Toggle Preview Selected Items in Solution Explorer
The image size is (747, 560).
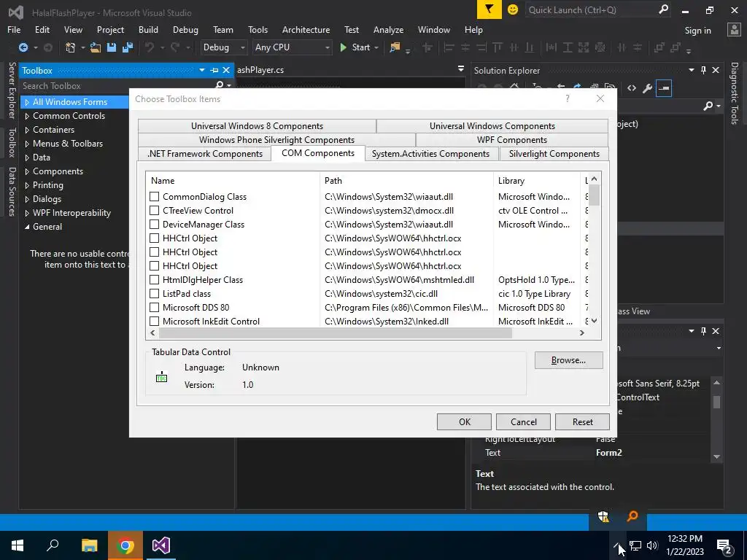pos(664,88)
